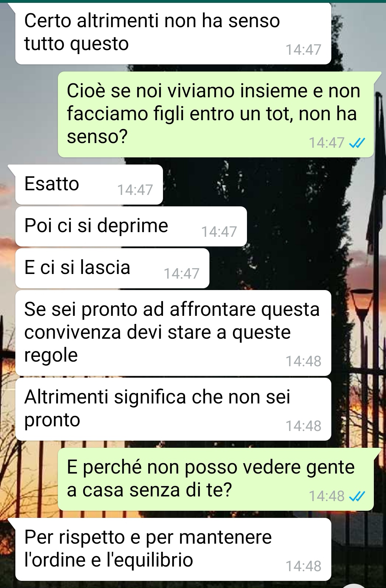Tap the blue double-check beside 14:48
The image size is (386, 588).
tap(357, 496)
